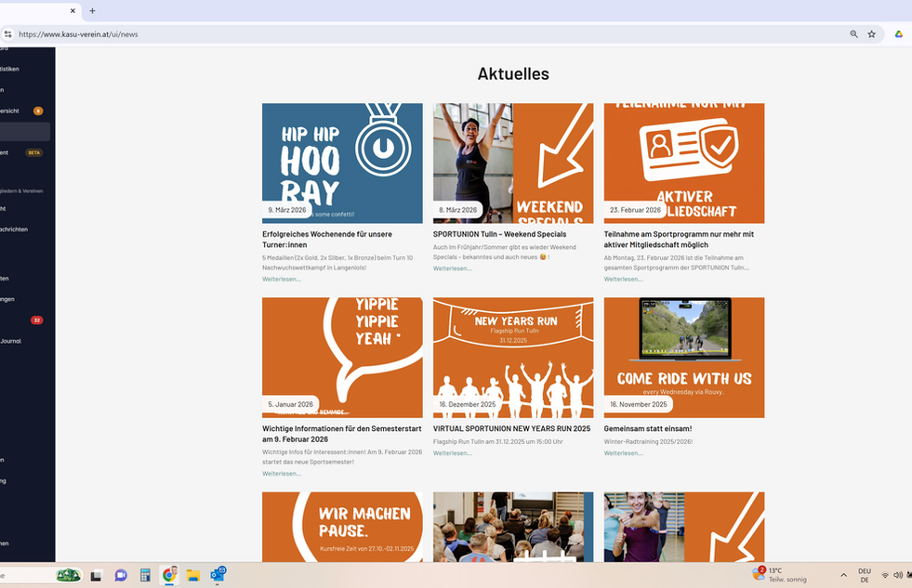This screenshot has width=912, height=588.
Task: Open sidebar item with BETA badge
Action: 23,153
